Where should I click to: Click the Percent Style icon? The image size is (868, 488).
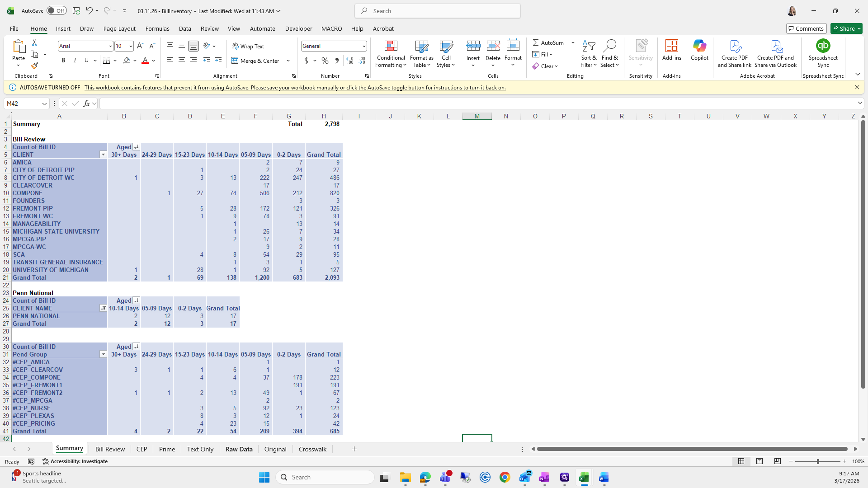tap(325, 61)
